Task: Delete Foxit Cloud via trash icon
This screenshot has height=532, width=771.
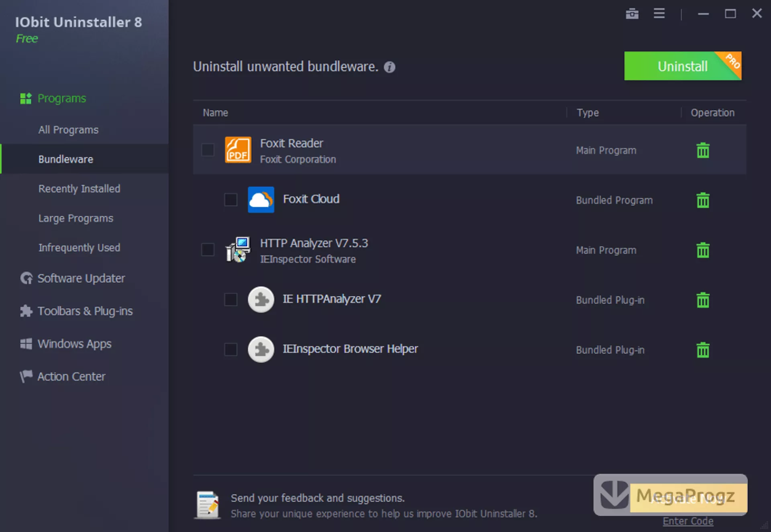Action: pos(703,200)
